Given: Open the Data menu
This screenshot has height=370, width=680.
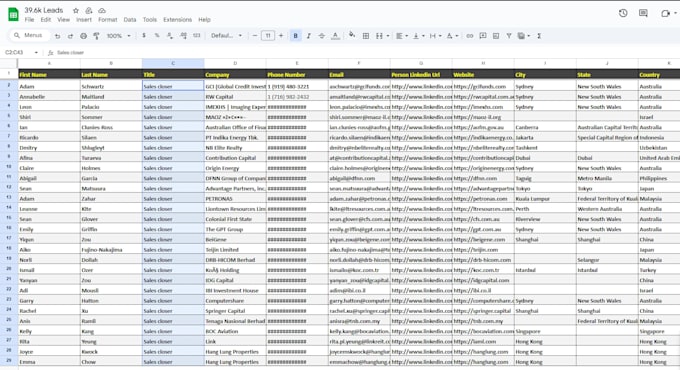Looking at the screenshot, I should (130, 20).
